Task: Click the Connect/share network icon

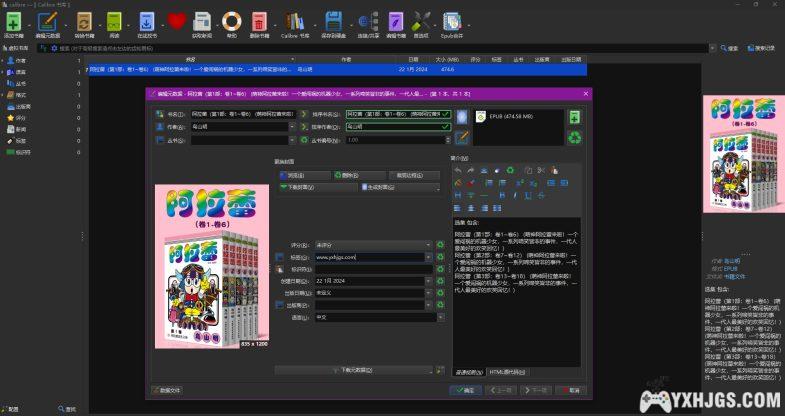Action: tap(368, 22)
